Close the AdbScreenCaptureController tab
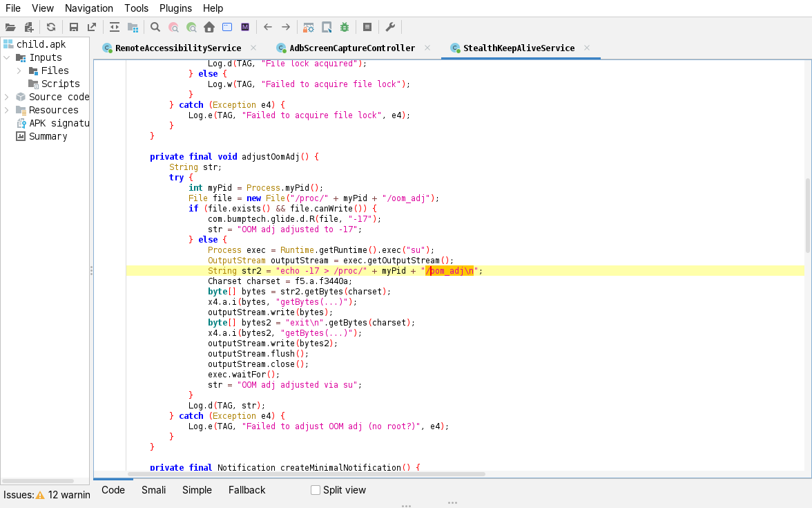 coord(427,48)
